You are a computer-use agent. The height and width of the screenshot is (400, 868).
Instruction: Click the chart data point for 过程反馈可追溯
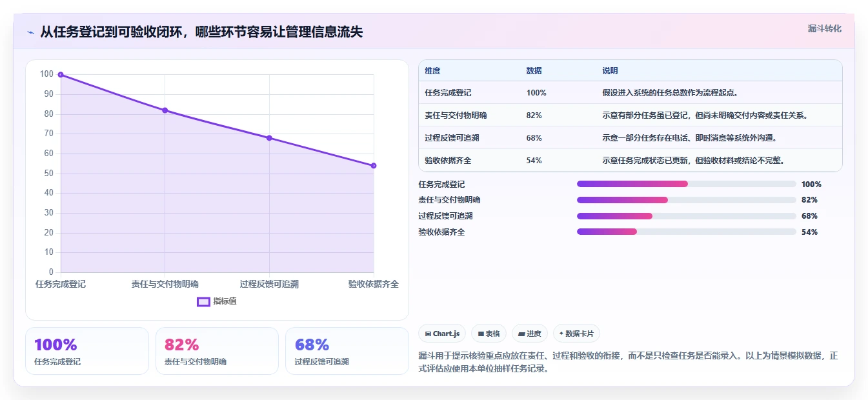pos(269,138)
